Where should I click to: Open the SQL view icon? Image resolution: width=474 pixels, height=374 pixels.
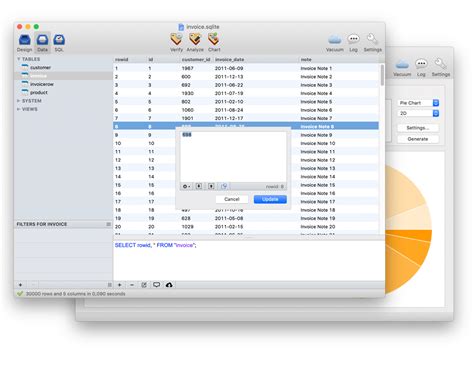59,40
